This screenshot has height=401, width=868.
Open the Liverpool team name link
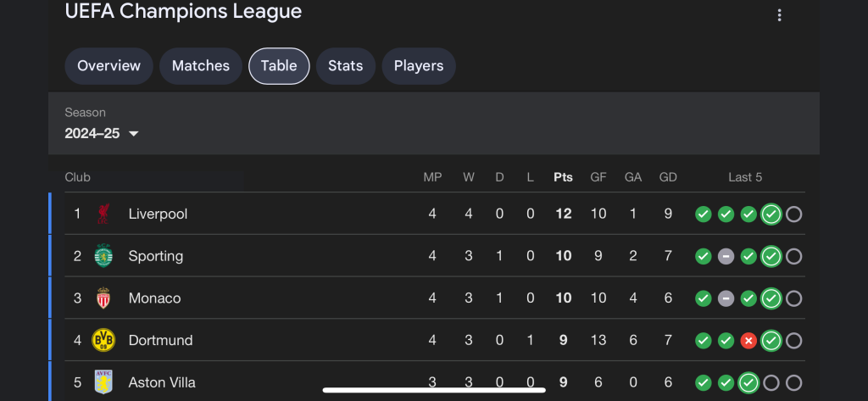[x=158, y=214]
